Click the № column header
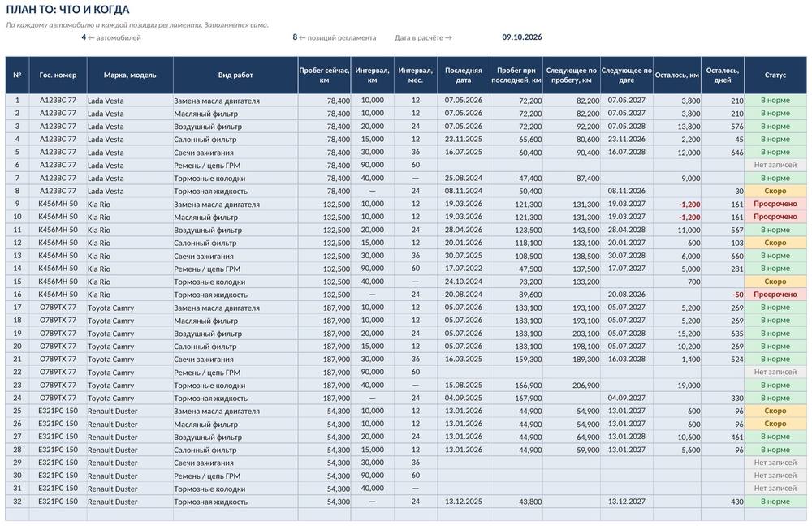812x526 pixels. pos(17,75)
